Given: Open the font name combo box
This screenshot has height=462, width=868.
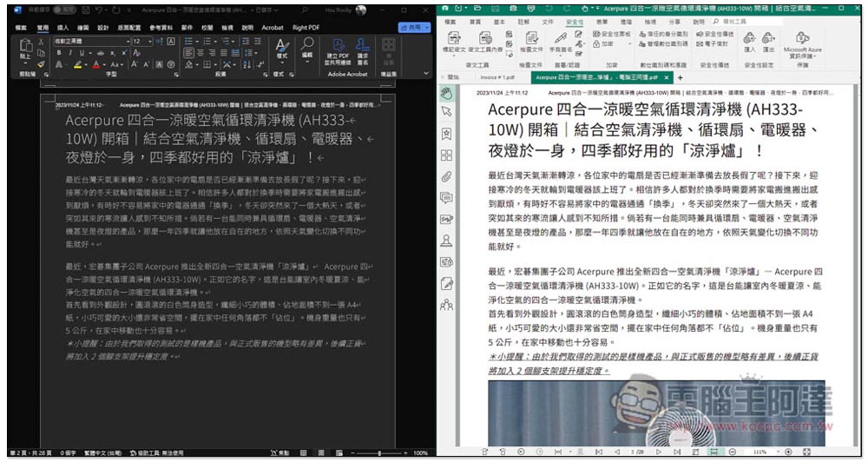Looking at the screenshot, I should coord(92,42).
